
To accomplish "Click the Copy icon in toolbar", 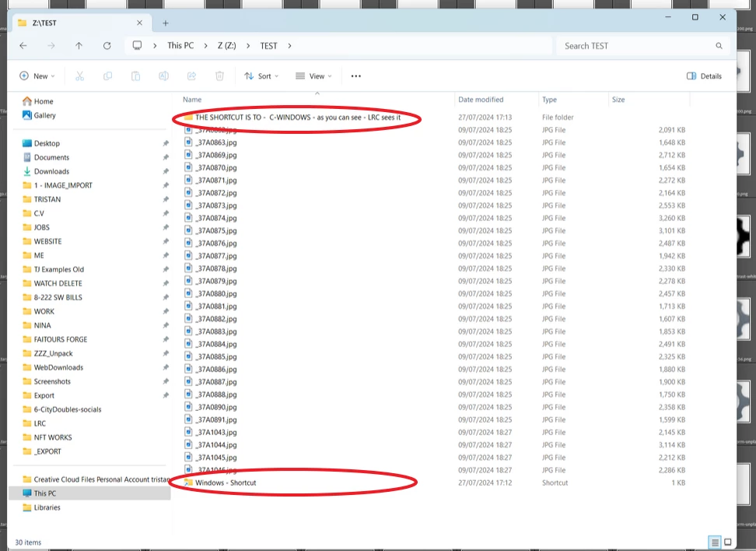I will pyautogui.click(x=107, y=75).
